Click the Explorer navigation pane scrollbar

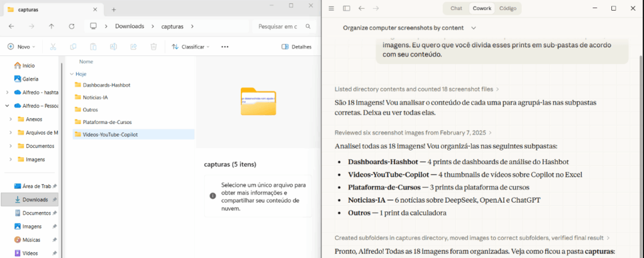[x=62, y=160]
